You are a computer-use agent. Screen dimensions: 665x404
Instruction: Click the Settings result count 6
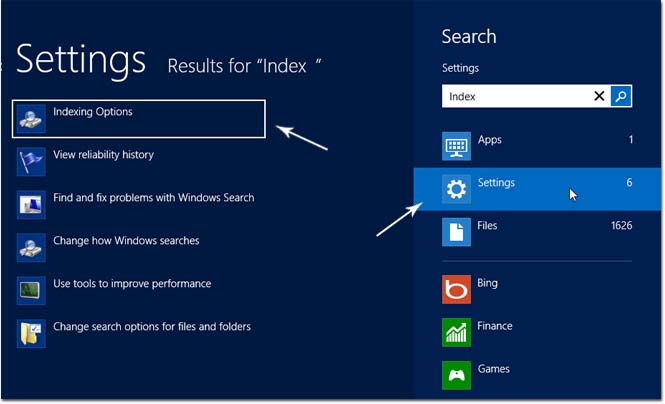629,183
